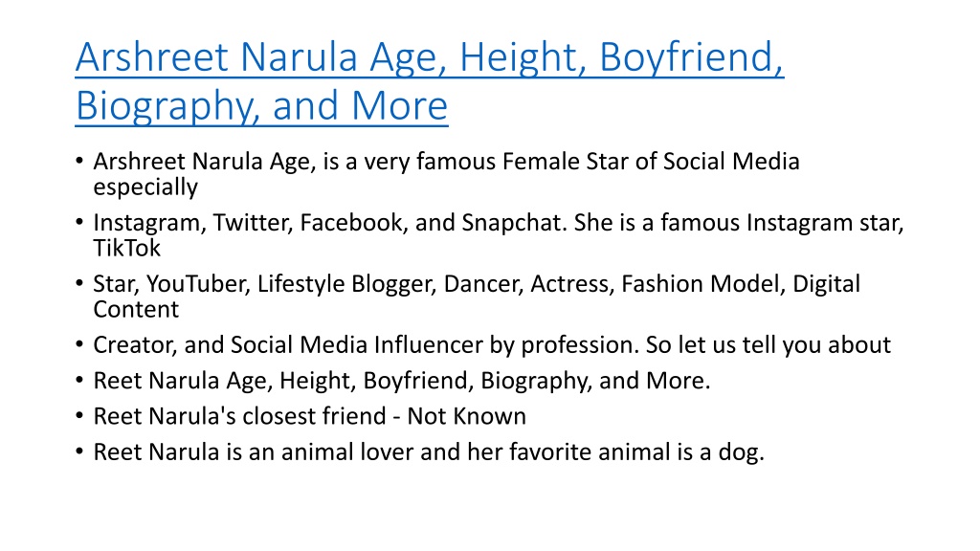Click the word 'TikTok' on its own line
Image resolution: width=980 pixels, height=551 pixels.
[x=127, y=248]
